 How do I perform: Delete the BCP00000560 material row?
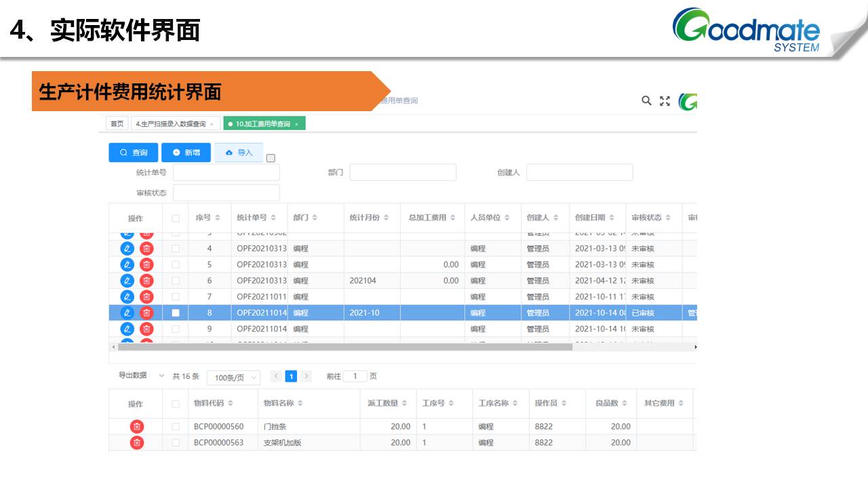137,426
